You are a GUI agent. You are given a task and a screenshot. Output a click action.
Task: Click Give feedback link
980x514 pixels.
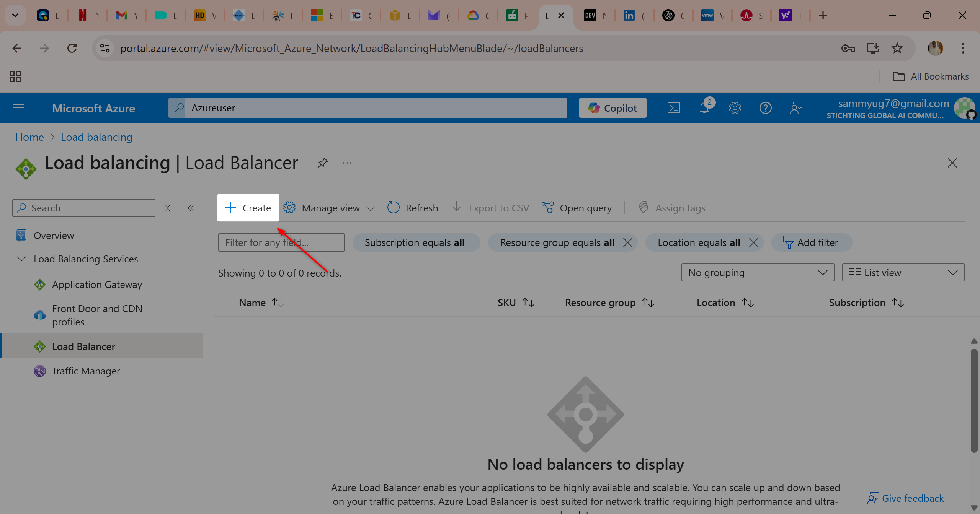[906, 498]
